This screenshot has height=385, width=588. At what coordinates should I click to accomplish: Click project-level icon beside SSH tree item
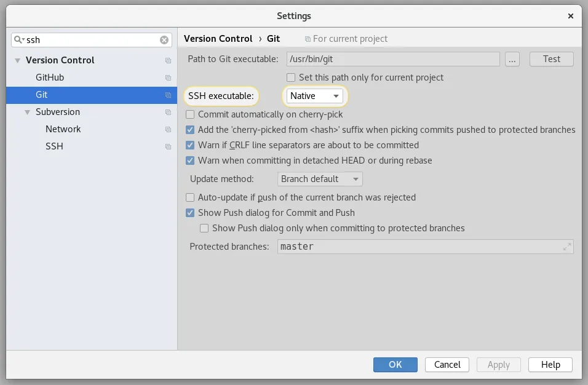tap(168, 147)
